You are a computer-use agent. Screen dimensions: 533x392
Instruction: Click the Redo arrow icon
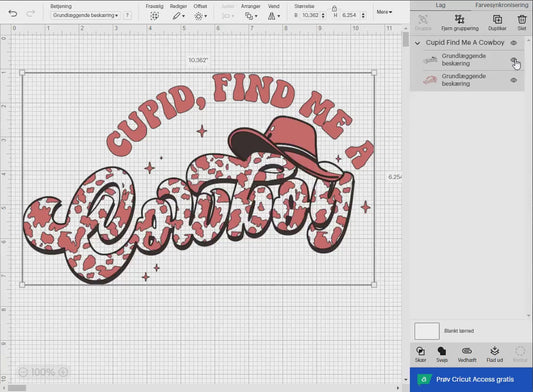[31, 14]
